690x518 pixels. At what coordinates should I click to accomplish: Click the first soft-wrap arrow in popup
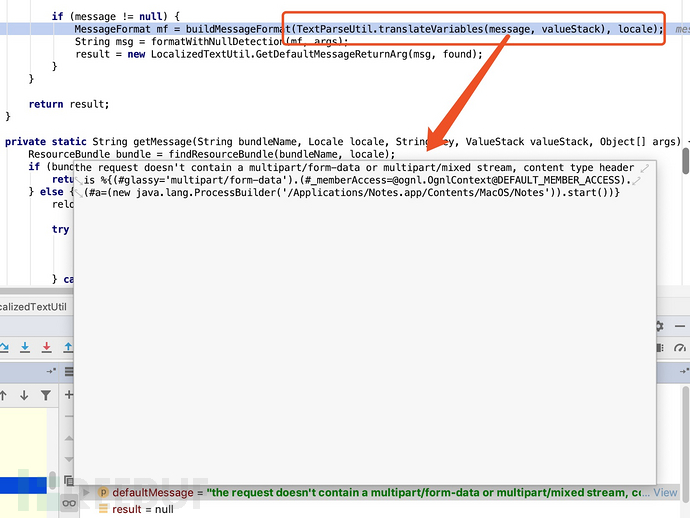click(645, 168)
